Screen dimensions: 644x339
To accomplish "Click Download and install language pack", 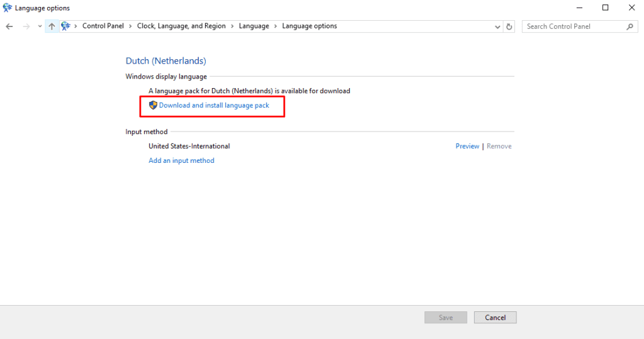I will (x=214, y=105).
